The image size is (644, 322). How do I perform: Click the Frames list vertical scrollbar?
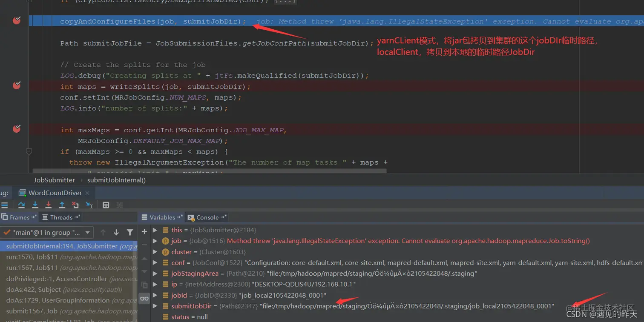135,282
